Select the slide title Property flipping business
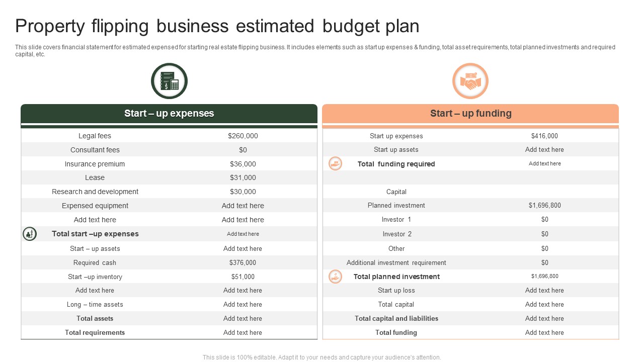 pyautogui.click(x=217, y=26)
